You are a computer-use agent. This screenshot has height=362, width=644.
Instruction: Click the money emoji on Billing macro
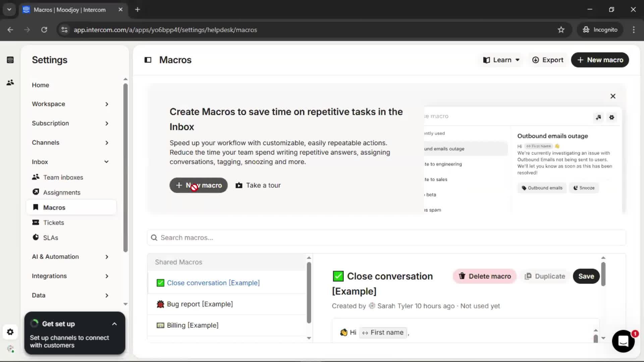click(x=160, y=325)
